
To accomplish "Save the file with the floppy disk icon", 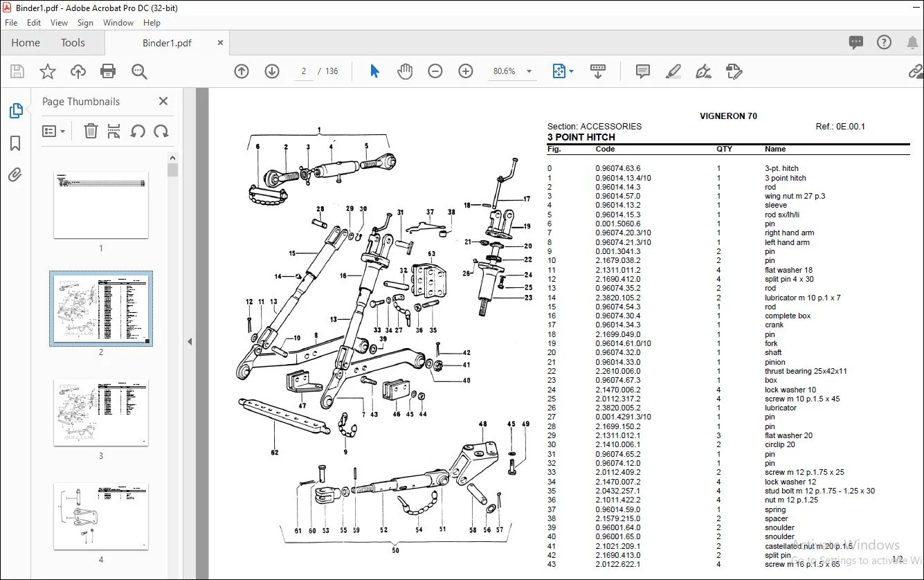I will 17,71.
